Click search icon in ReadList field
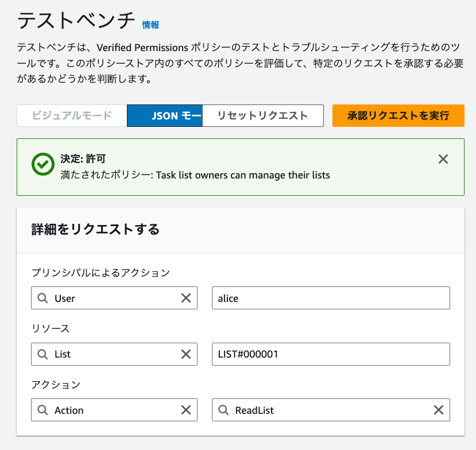 (223, 410)
